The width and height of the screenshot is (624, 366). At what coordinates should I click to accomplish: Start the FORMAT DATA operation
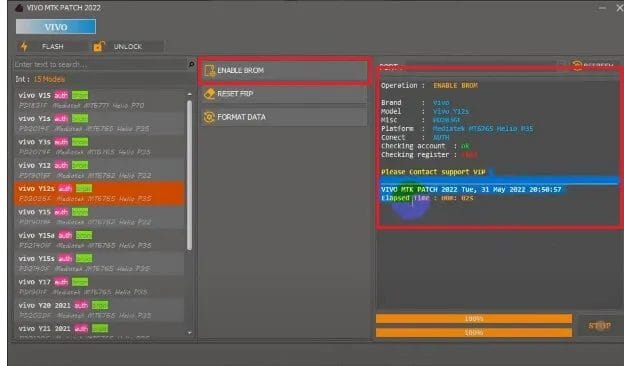[284, 117]
